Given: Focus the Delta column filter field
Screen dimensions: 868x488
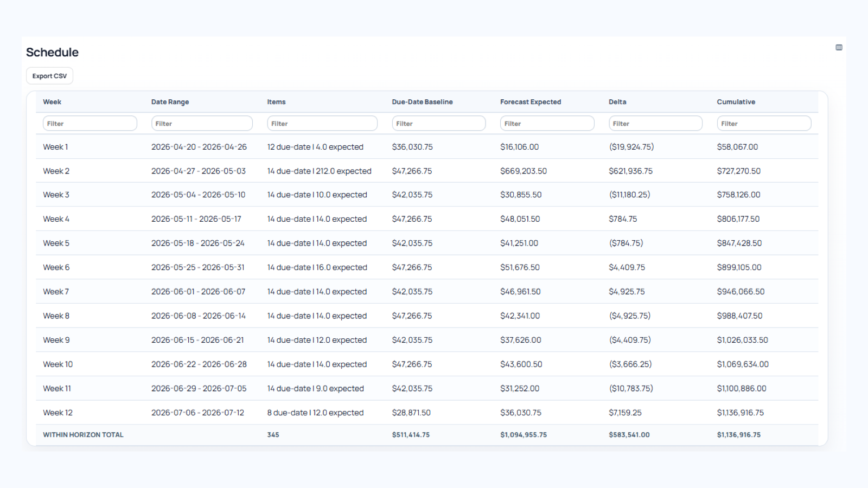Looking at the screenshot, I should 655,124.
